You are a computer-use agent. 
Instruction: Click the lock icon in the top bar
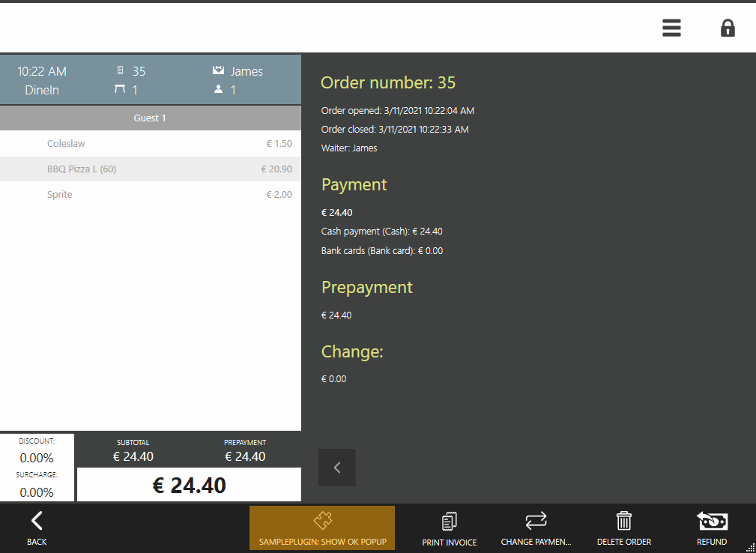click(x=728, y=28)
